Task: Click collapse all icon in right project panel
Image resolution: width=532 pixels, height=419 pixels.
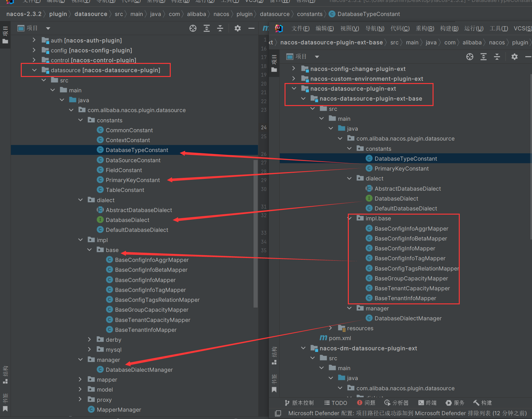Action: tap(497, 57)
